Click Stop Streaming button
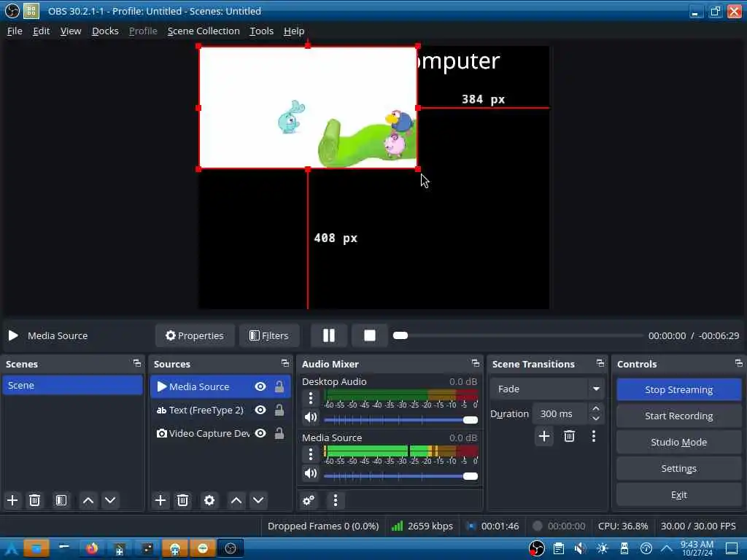747x560 pixels. point(679,389)
